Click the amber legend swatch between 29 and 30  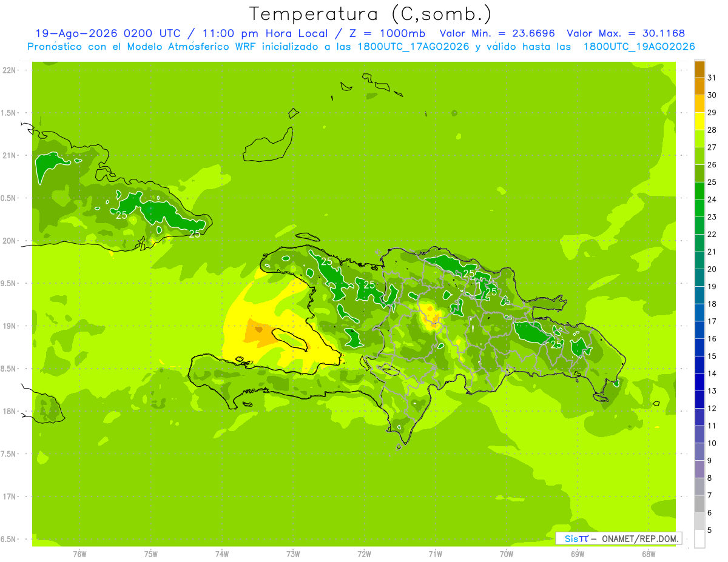(699, 104)
